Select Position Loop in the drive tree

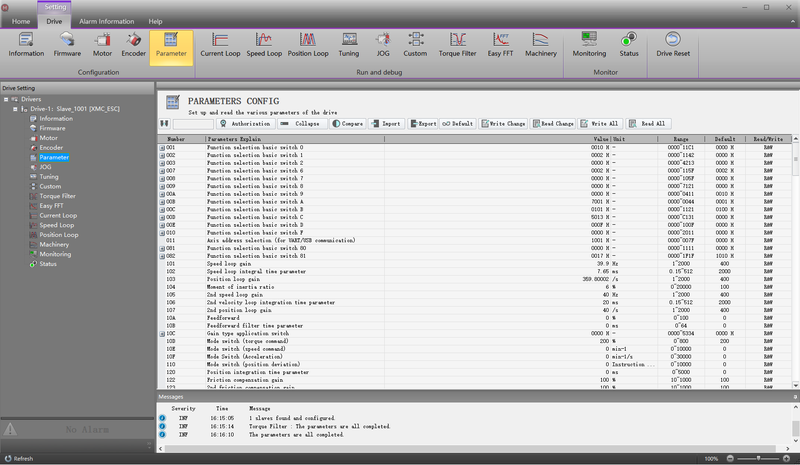(58, 235)
